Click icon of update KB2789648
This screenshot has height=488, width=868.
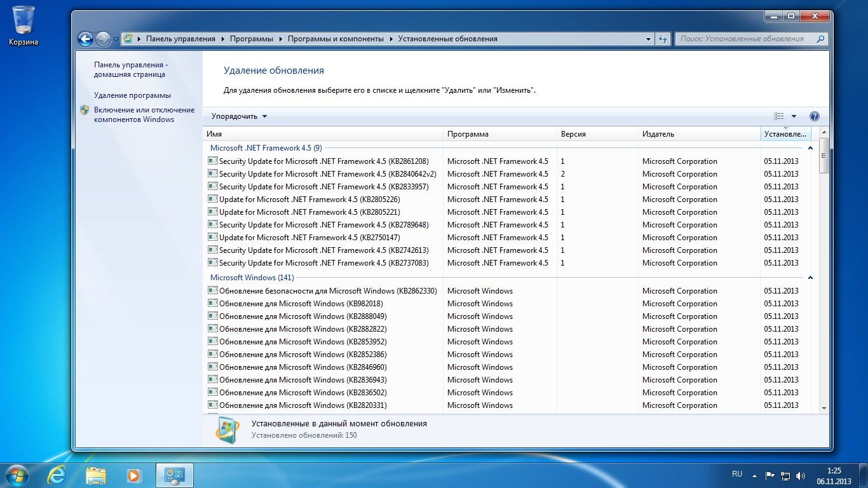pyautogui.click(x=213, y=224)
